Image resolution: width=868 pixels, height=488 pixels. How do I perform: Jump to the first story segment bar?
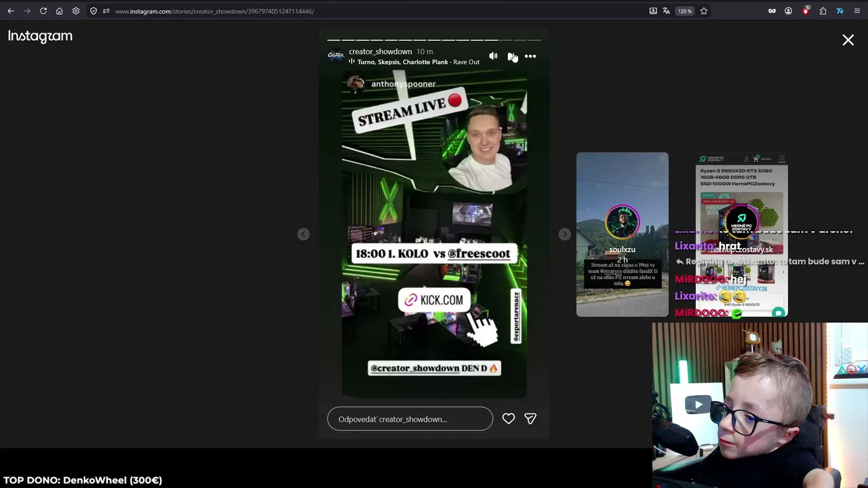pyautogui.click(x=334, y=41)
